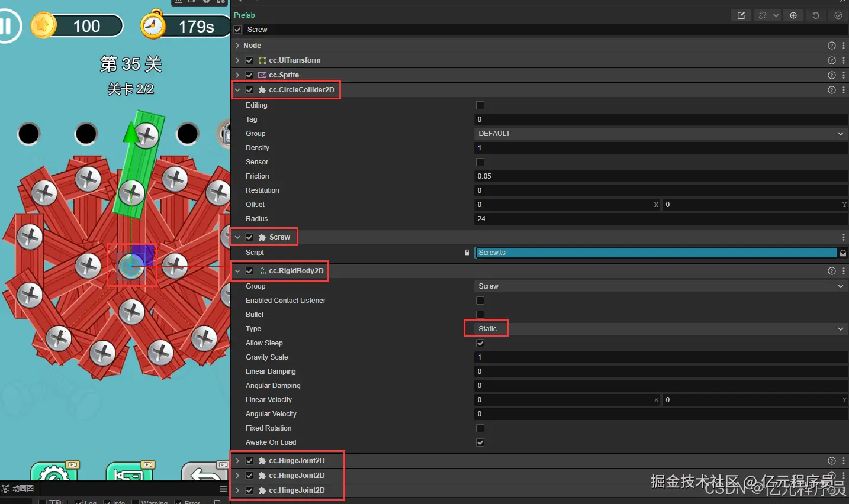The image size is (849, 504).
Task: Click the game's pause button
Action: (7, 26)
